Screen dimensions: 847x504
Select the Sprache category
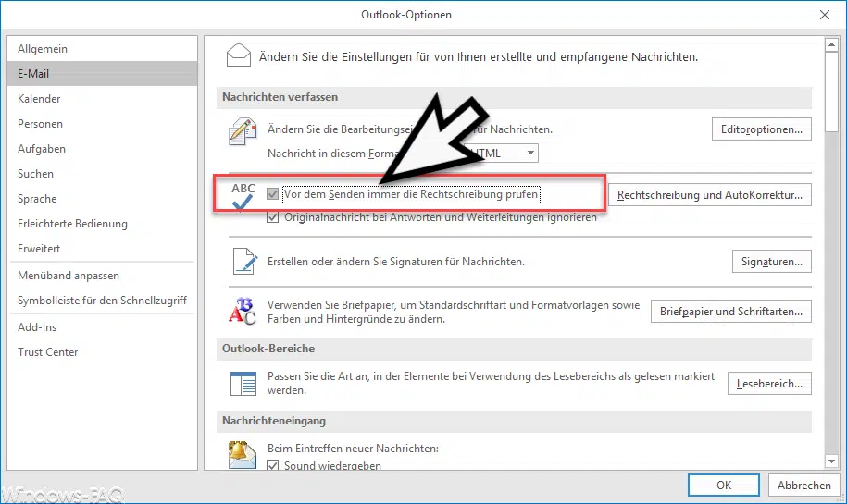point(103,199)
